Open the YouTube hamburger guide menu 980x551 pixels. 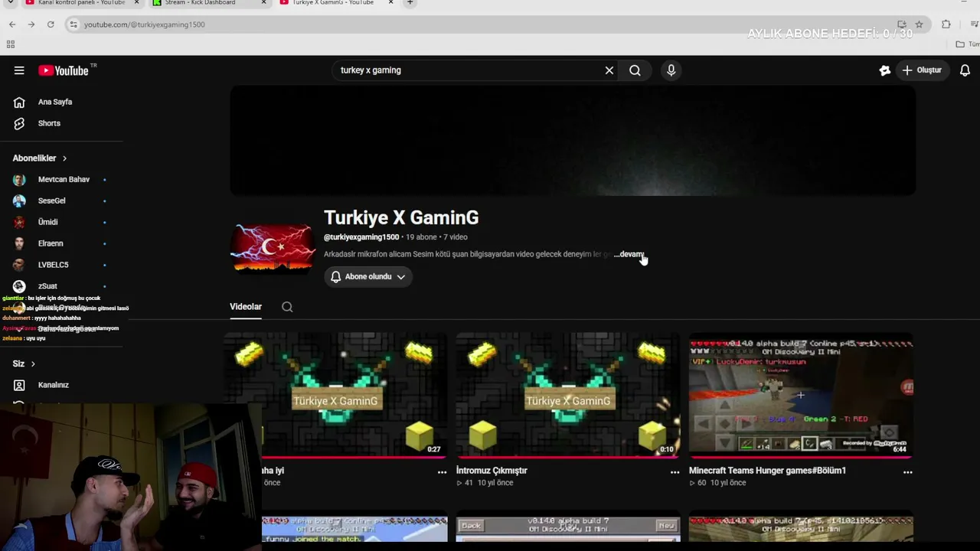coord(19,70)
